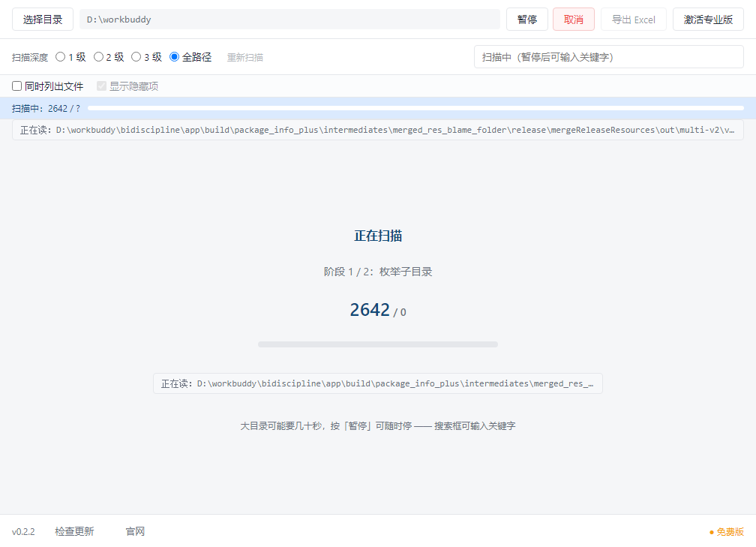
Task: Click the D:\workbuddy path field
Action: click(289, 20)
